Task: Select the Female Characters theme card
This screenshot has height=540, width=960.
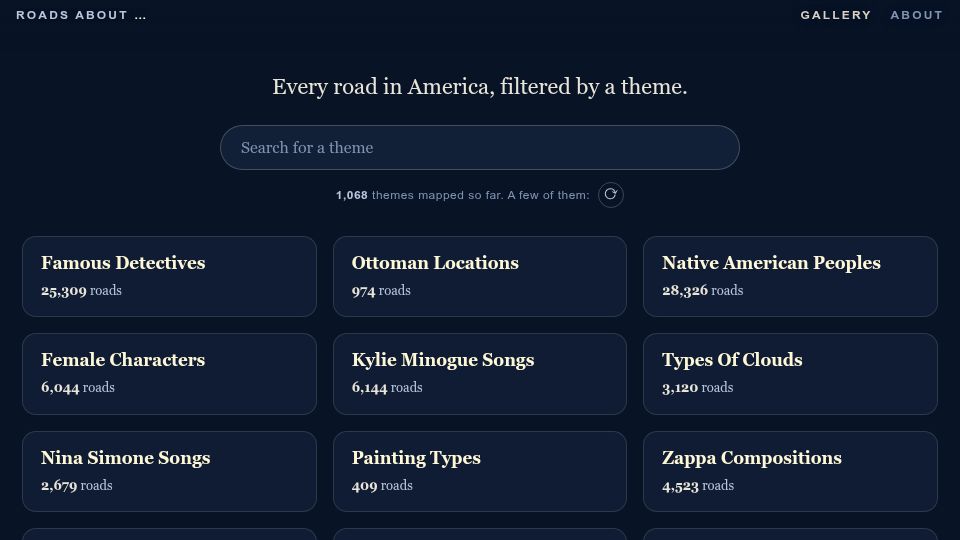Action: click(170, 373)
